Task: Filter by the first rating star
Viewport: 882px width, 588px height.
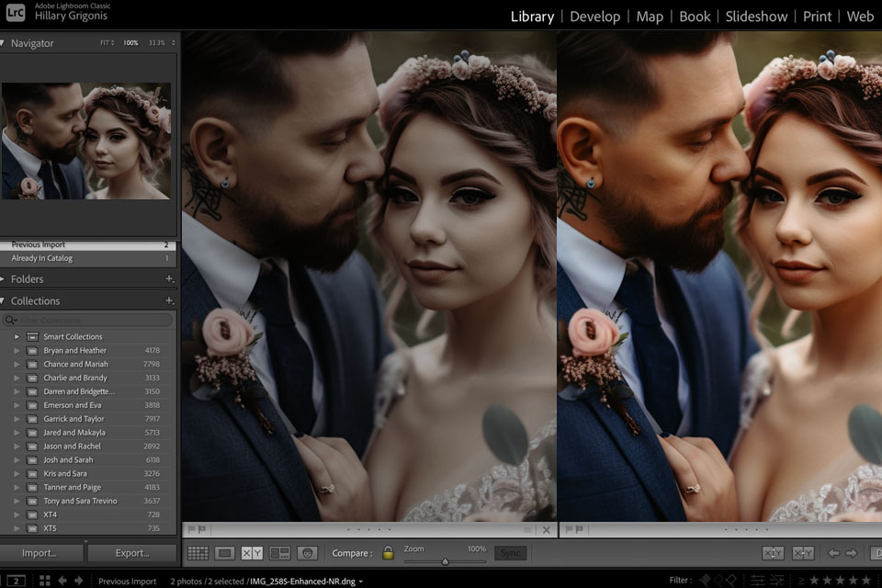Action: 815,580
